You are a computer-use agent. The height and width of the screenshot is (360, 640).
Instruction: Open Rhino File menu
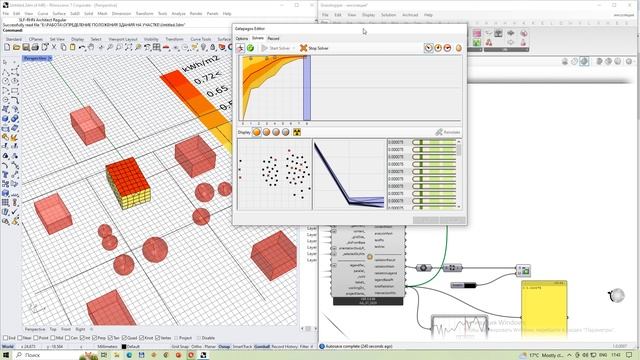click(x=6, y=13)
